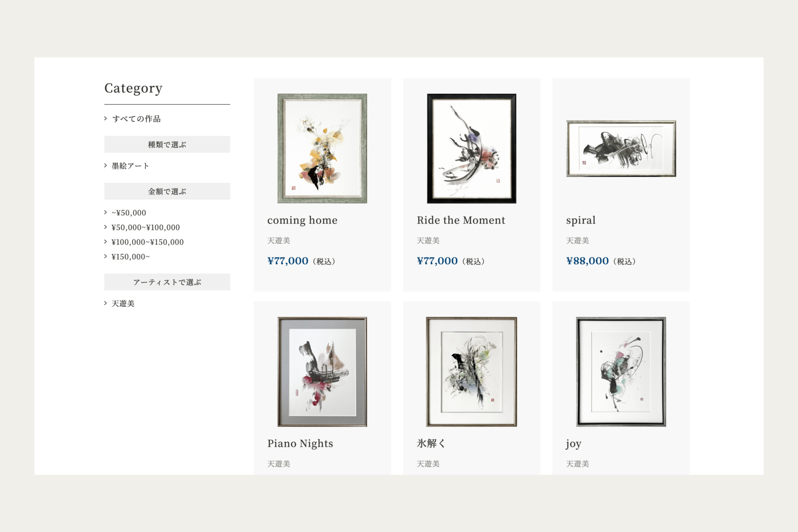Filter by price ¥50,000~¥100,000

tap(145, 227)
